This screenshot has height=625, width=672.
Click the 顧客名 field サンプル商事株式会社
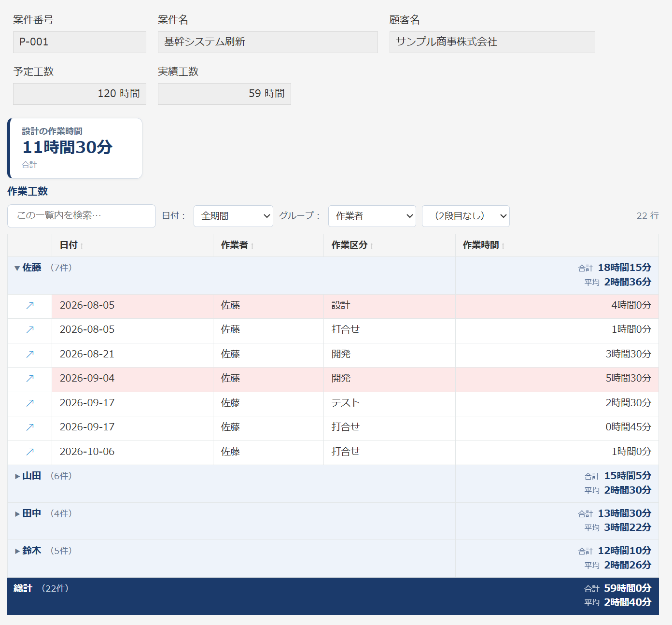[492, 42]
